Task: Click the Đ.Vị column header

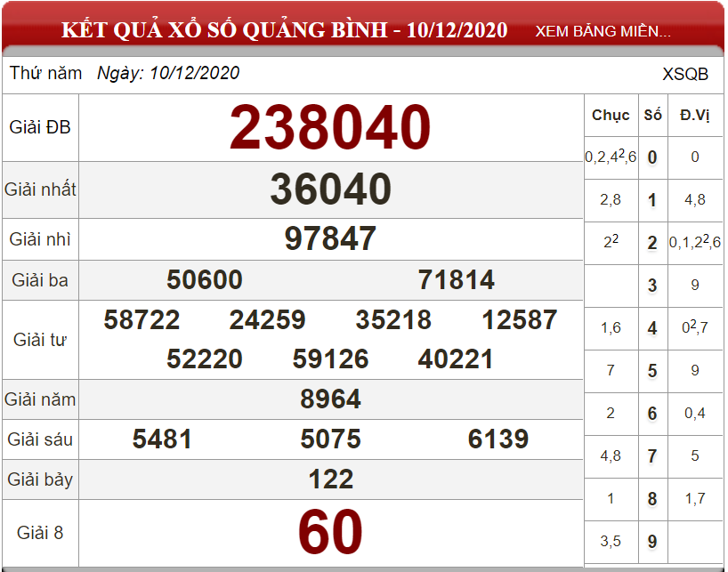Action: click(695, 115)
